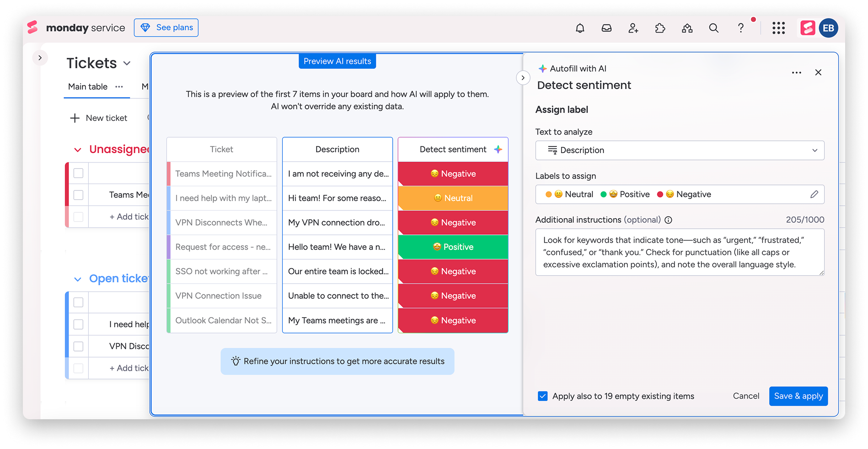Click the Neutral orange label chip
868x449 pixels.
tap(569, 195)
